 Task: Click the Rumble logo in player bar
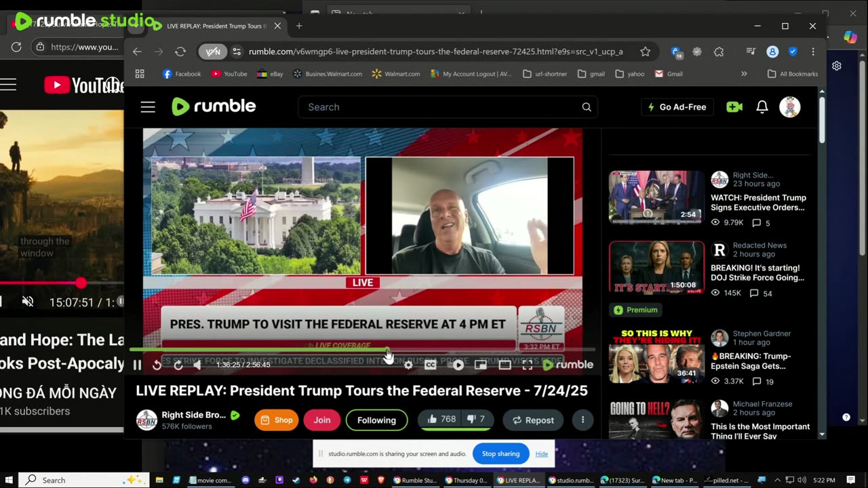click(568, 365)
